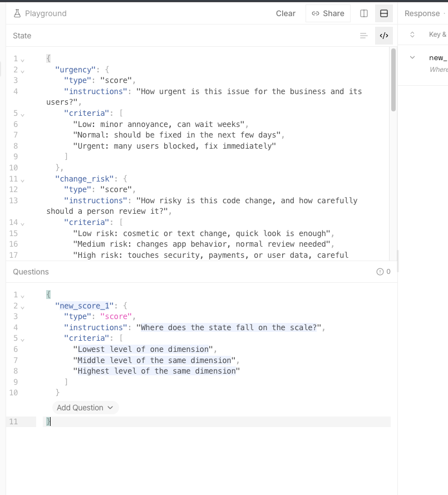Open the Add Question dropdown
The image size is (448, 495).
(85, 408)
